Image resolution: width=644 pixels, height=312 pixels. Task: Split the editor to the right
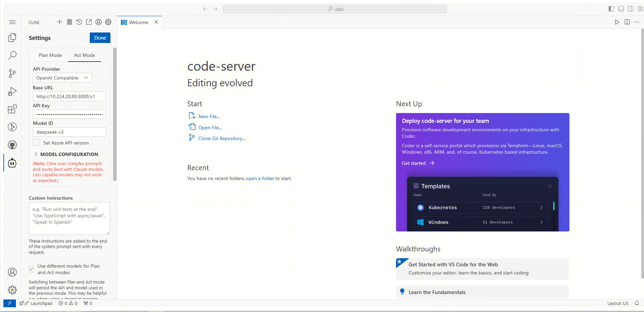(627, 22)
